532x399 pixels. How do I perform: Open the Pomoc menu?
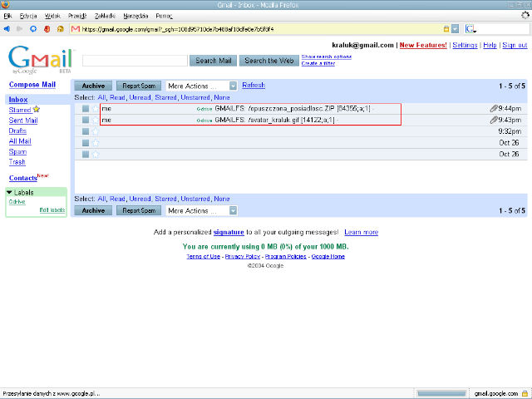point(165,16)
